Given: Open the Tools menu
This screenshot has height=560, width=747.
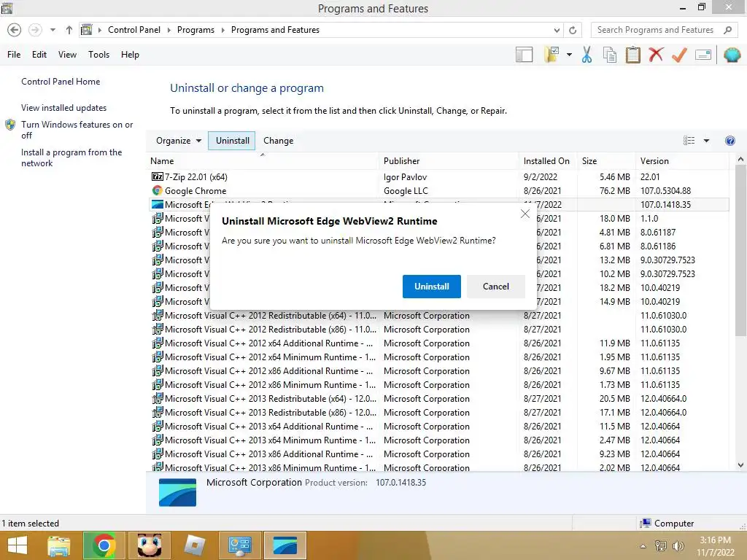Looking at the screenshot, I should click(x=98, y=54).
